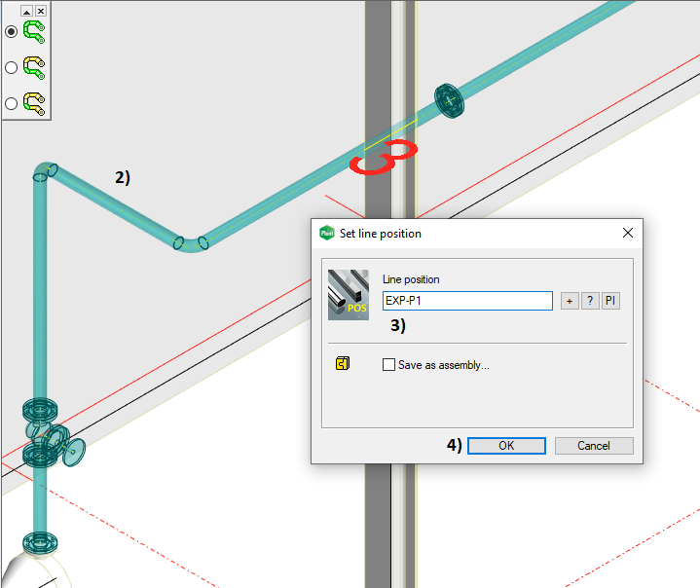The image size is (700, 588).
Task: Collapse the routing options panel with up arrow
Action: (27, 11)
